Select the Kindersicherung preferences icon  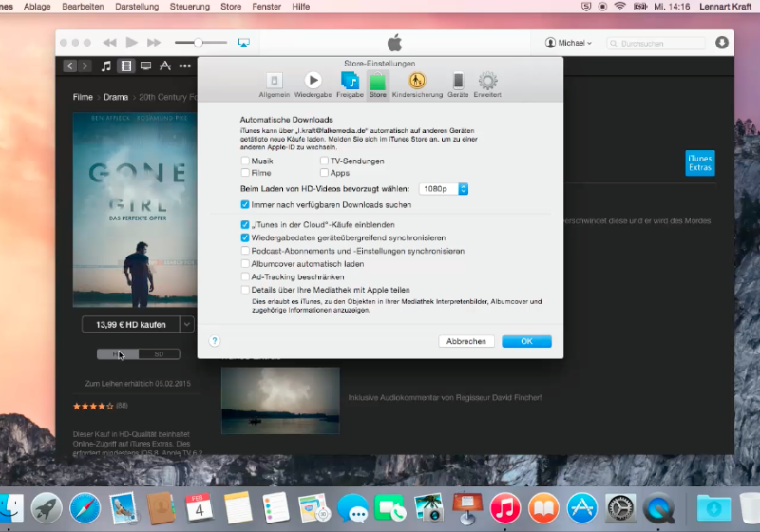417,83
